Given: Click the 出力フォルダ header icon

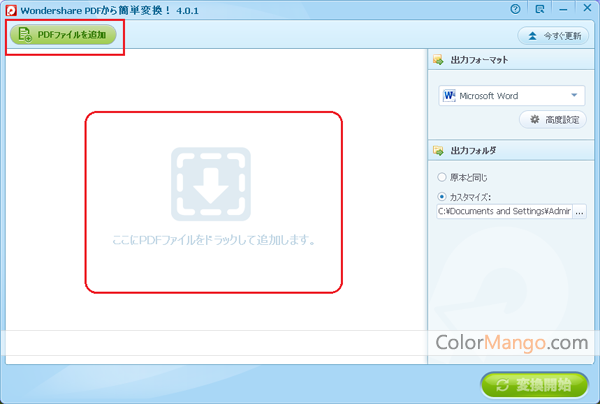Looking at the screenshot, I should tap(438, 150).
